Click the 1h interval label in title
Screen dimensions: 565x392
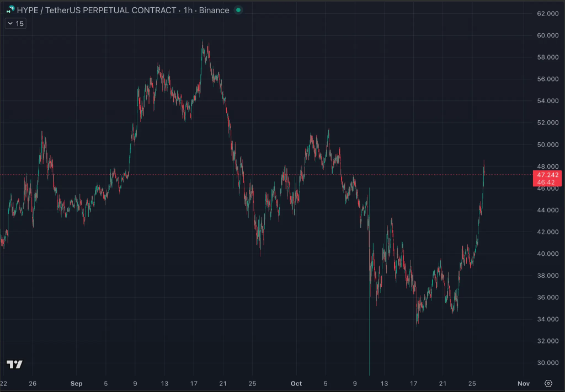(x=188, y=10)
